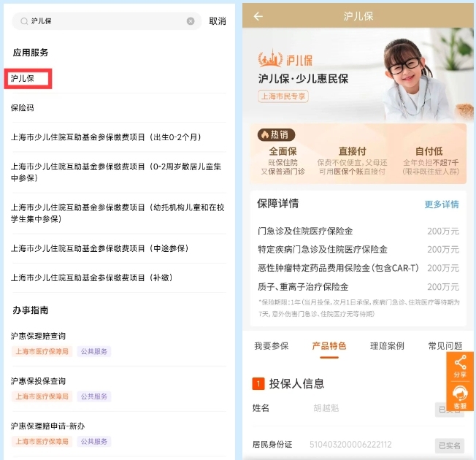Screen dimensions: 476x460
Task: Tap the 分享 share icon
Action: (x=460, y=367)
